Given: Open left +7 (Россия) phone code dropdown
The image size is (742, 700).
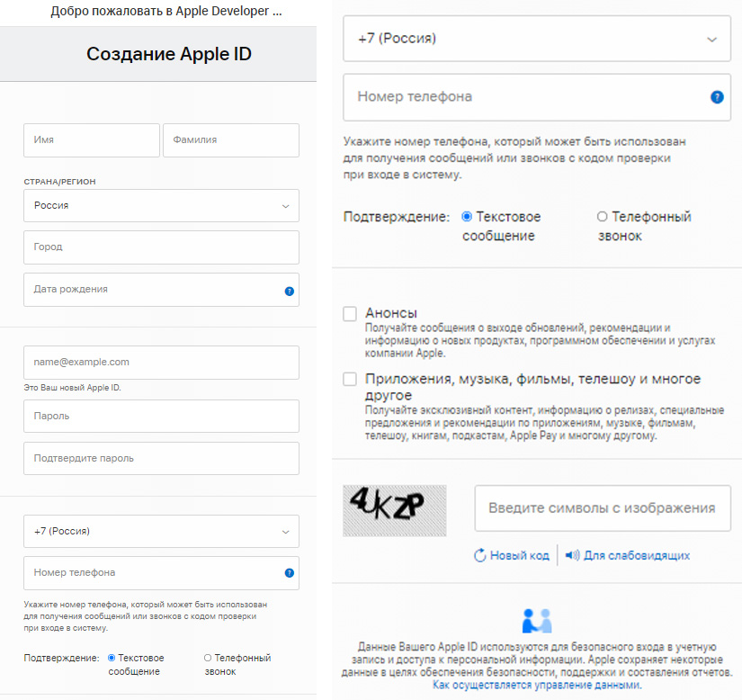Looking at the screenshot, I should pos(161,532).
